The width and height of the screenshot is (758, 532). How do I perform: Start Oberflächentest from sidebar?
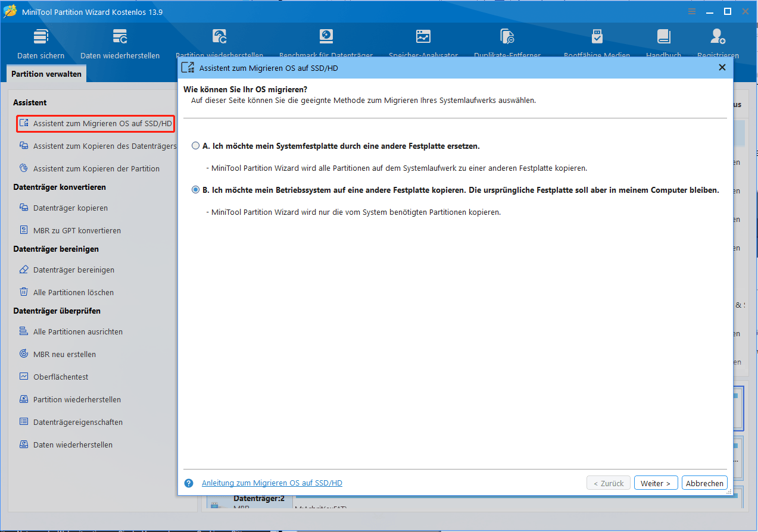tap(54, 377)
